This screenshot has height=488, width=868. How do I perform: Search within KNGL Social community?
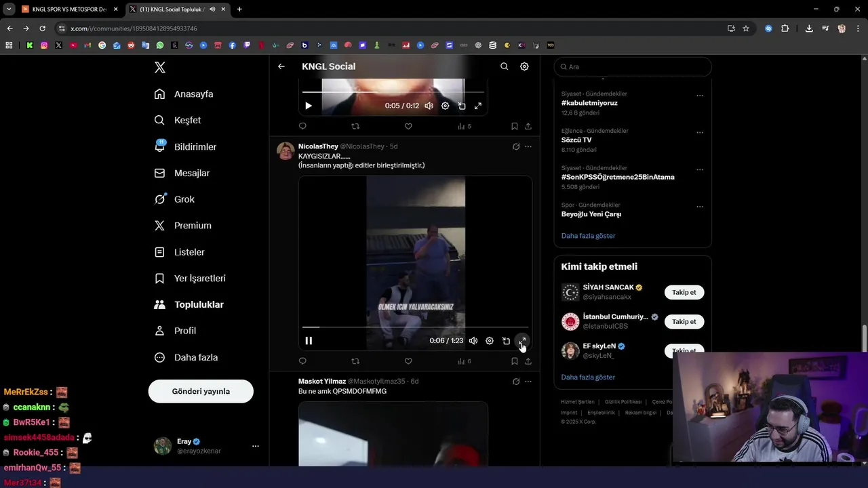pyautogui.click(x=504, y=66)
